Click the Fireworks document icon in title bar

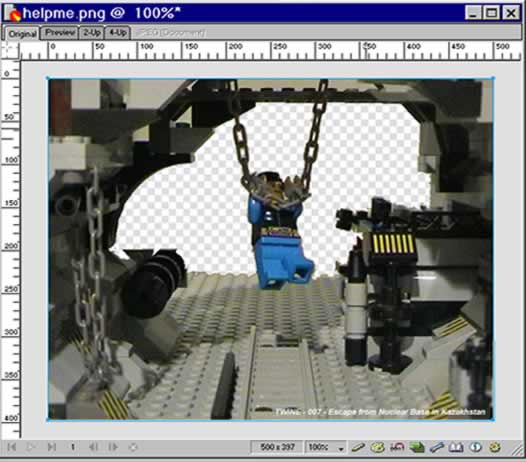(x=12, y=13)
